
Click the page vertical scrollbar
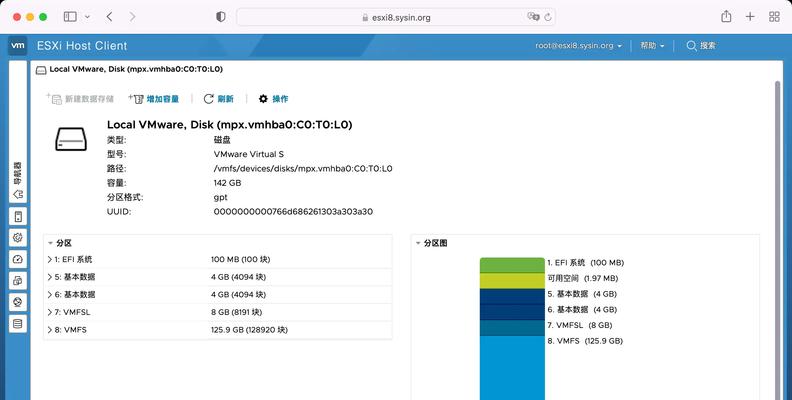click(x=778, y=240)
